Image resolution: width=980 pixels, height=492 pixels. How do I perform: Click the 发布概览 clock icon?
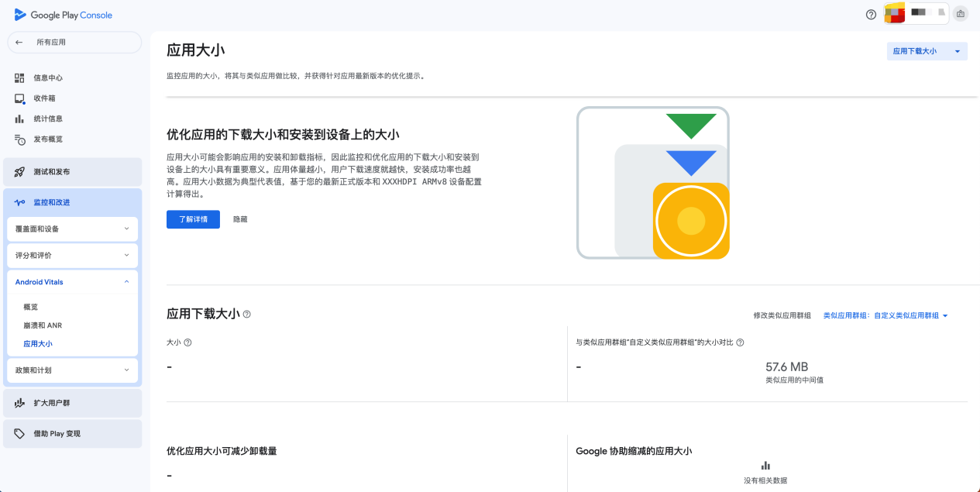tap(18, 139)
